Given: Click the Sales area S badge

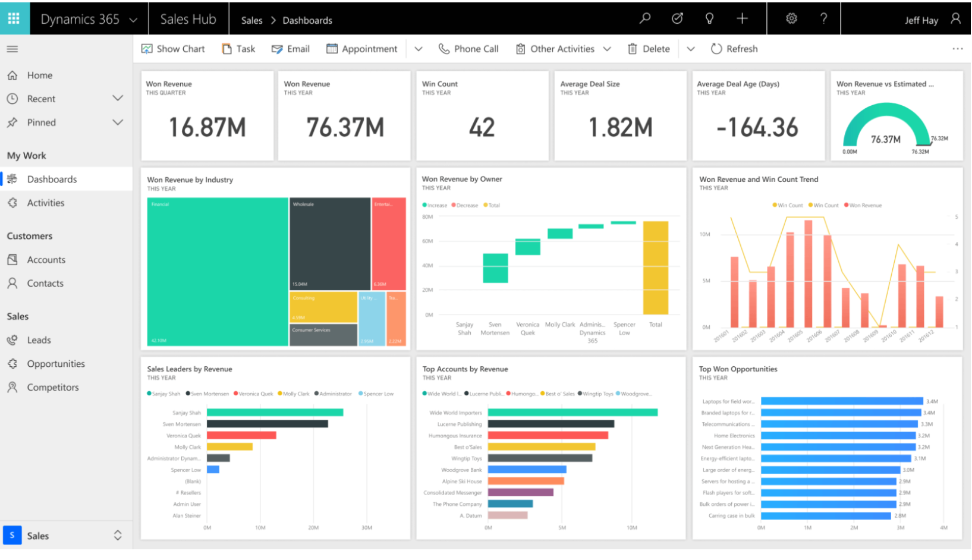Looking at the screenshot, I should point(12,536).
